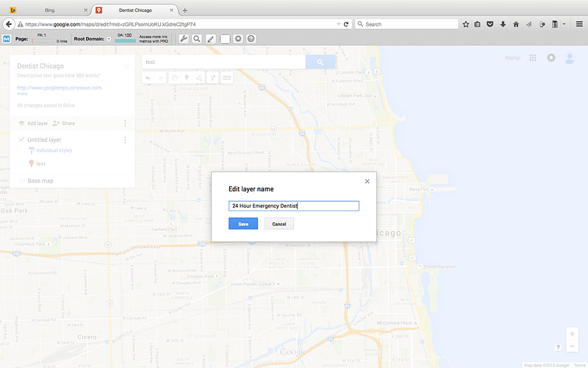Image resolution: width=588 pixels, height=368 pixels.
Task: Click the Maher account name
Action: pyautogui.click(x=512, y=58)
